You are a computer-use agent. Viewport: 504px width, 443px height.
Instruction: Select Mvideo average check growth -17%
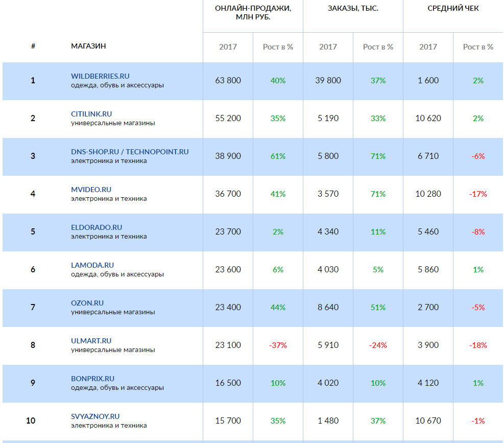coord(478,194)
